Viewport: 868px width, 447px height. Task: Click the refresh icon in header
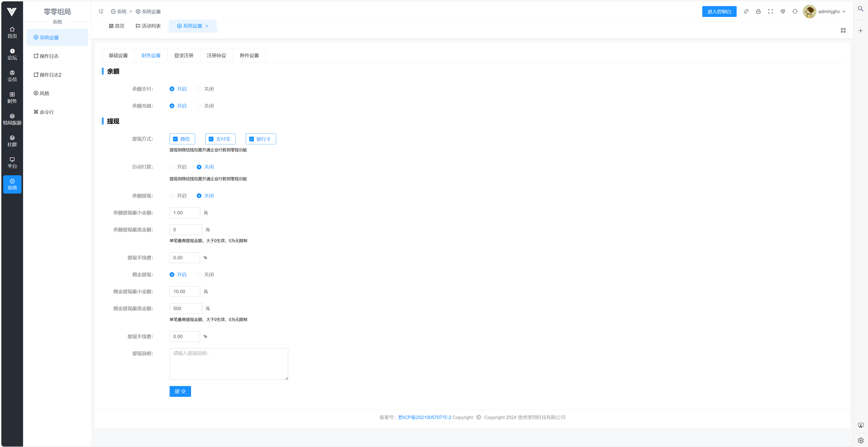coord(795,12)
